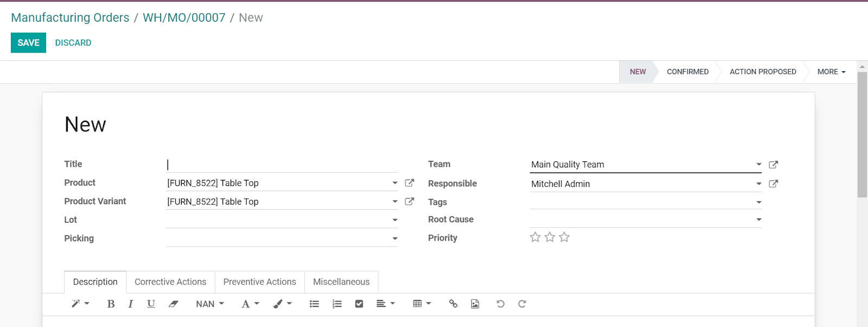Set status to CONFIRMED stage
This screenshot has height=327, width=868.
pyautogui.click(x=687, y=72)
